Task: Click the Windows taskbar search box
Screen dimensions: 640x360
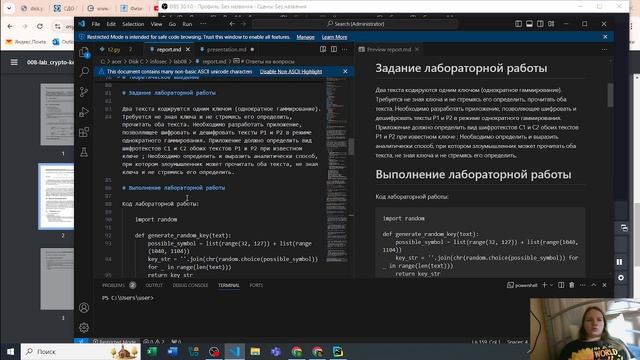Action: [81, 351]
